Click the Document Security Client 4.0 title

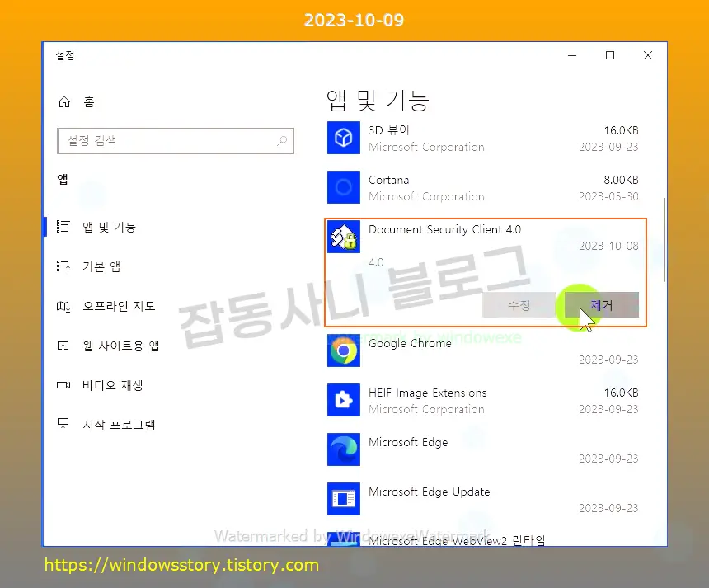pos(444,229)
